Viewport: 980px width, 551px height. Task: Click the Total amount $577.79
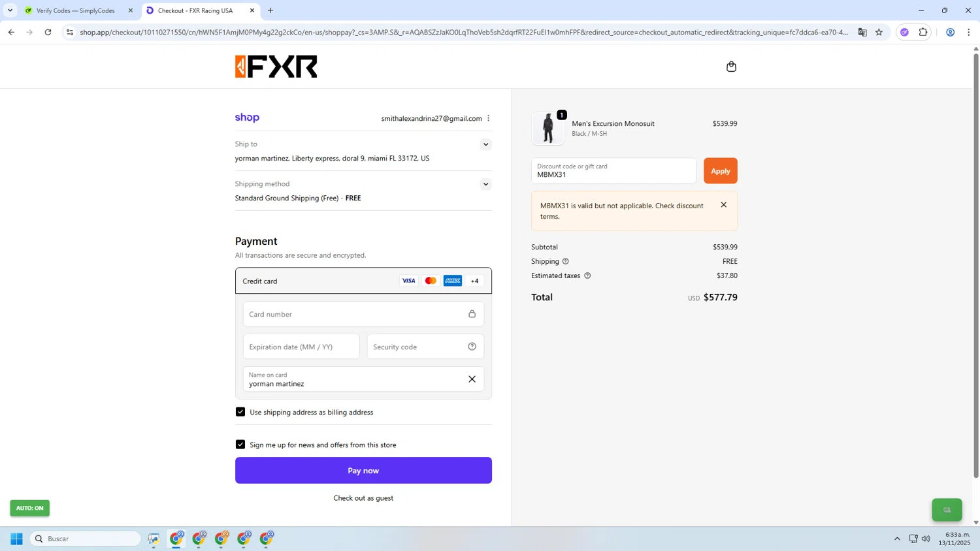point(721,297)
